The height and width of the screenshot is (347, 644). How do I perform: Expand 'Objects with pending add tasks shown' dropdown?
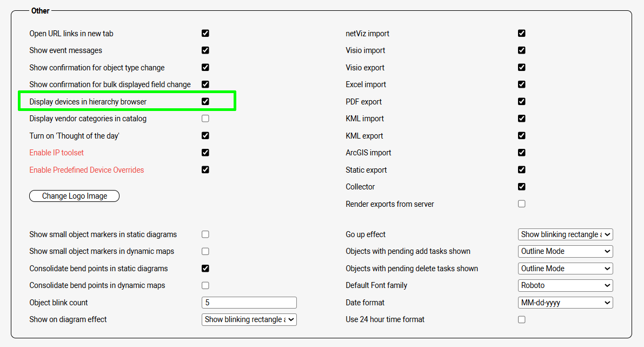click(x=565, y=251)
